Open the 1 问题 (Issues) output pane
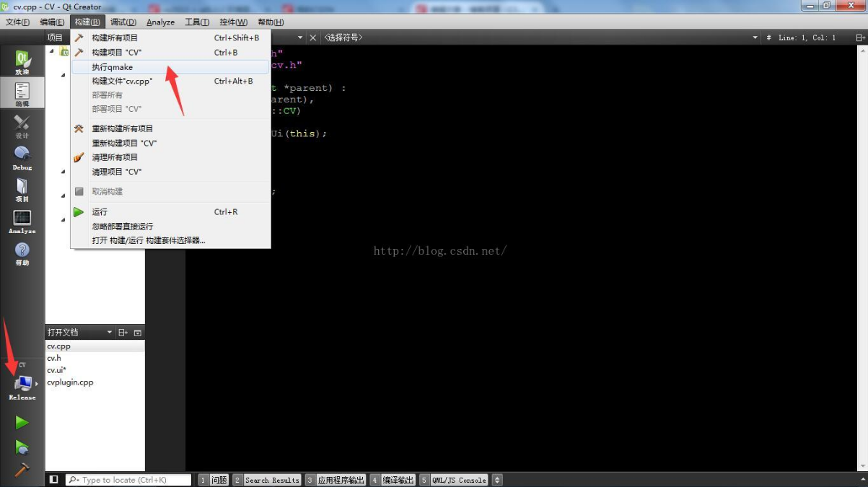 coord(214,480)
